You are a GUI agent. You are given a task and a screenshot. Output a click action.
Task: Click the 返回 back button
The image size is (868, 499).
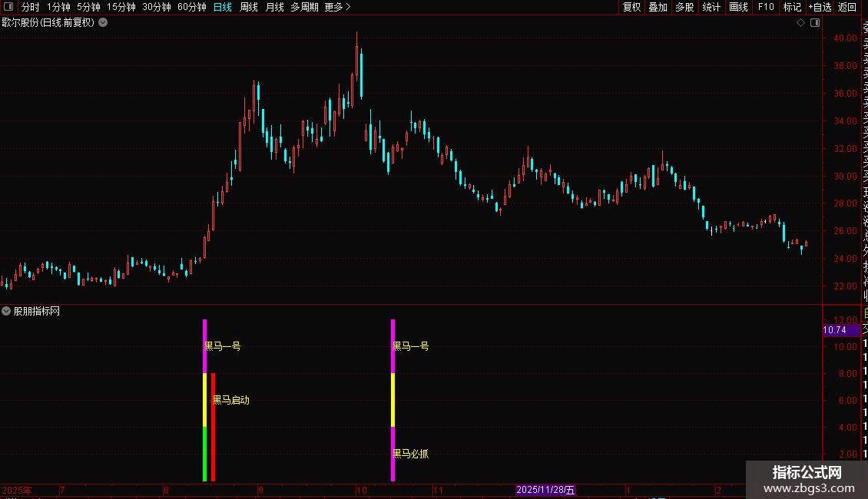[x=847, y=7]
